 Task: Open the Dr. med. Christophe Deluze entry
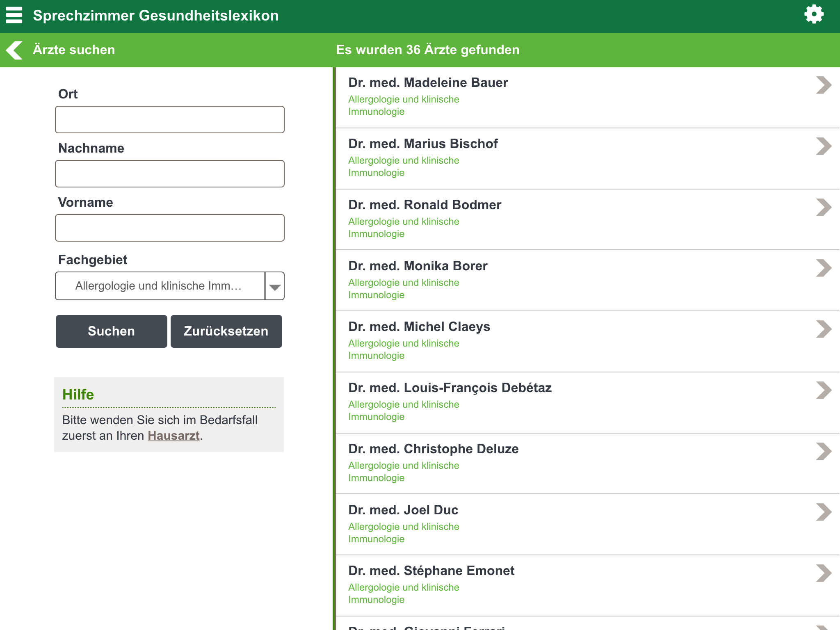coord(433,449)
